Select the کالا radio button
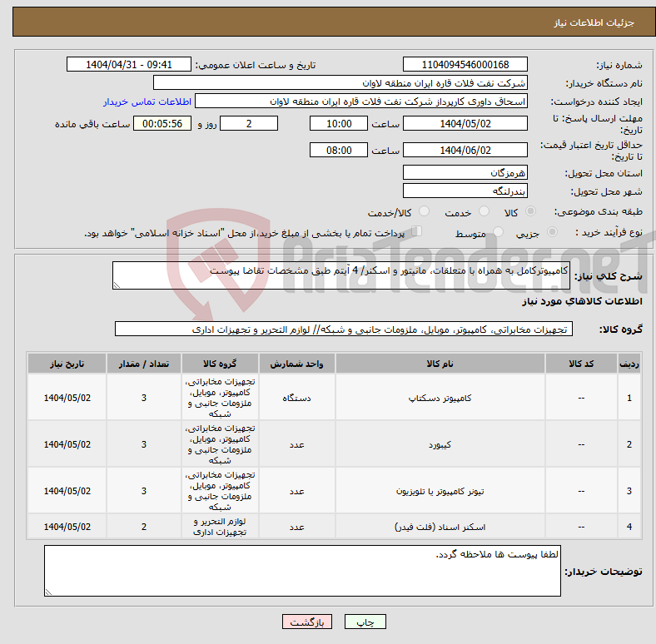This screenshot has height=644, width=656. (x=530, y=211)
